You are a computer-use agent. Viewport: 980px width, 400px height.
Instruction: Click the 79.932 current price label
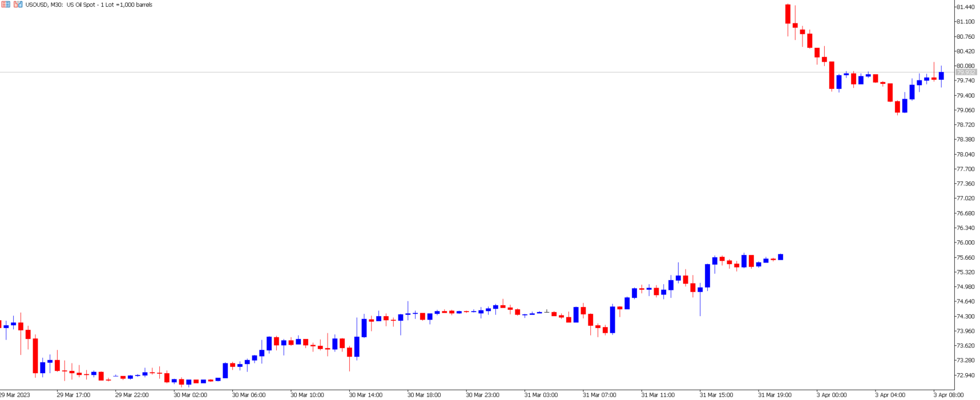(x=966, y=72)
